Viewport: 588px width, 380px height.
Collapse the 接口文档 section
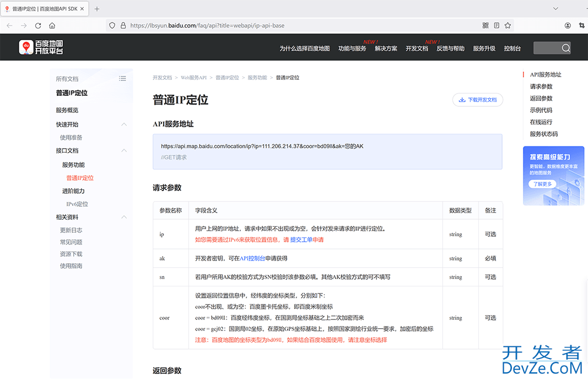point(124,151)
